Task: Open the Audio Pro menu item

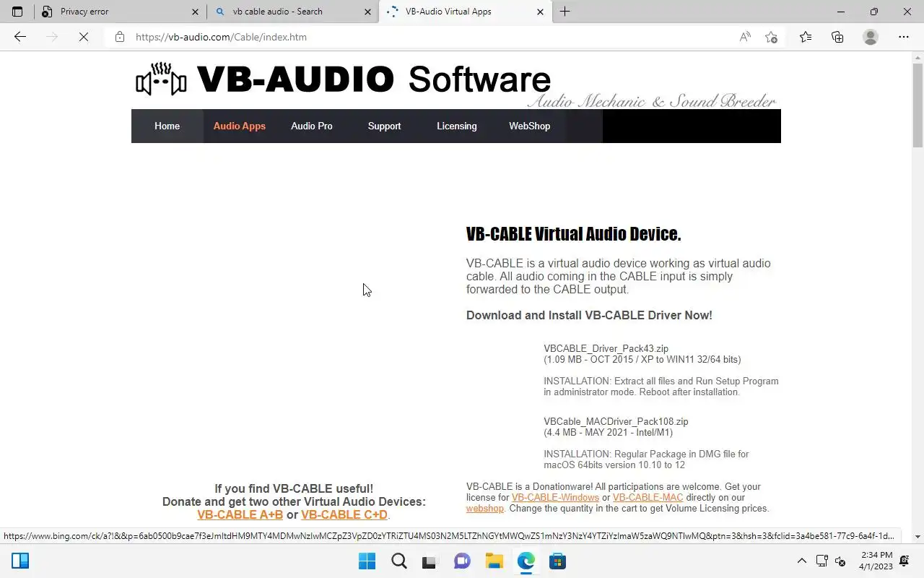Action: pyautogui.click(x=312, y=126)
